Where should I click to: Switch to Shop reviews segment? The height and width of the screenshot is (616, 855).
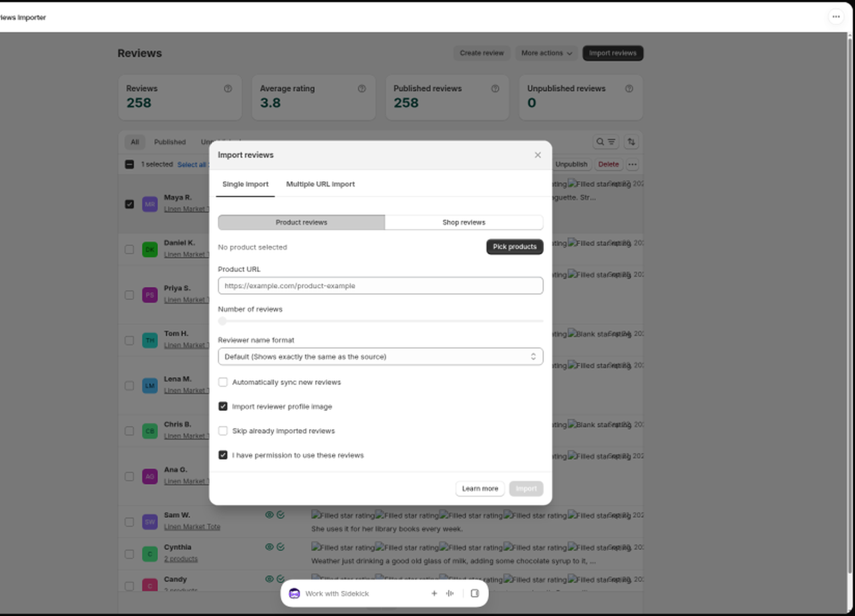click(464, 222)
